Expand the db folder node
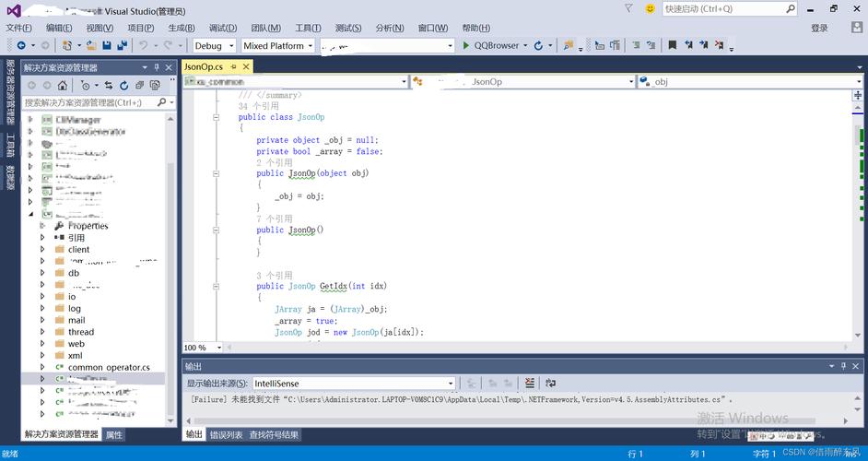 pyautogui.click(x=42, y=273)
